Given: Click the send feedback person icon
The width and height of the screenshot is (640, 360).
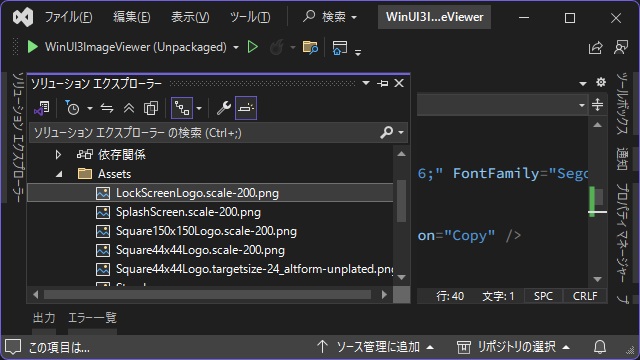Looking at the screenshot, I should point(621,47).
